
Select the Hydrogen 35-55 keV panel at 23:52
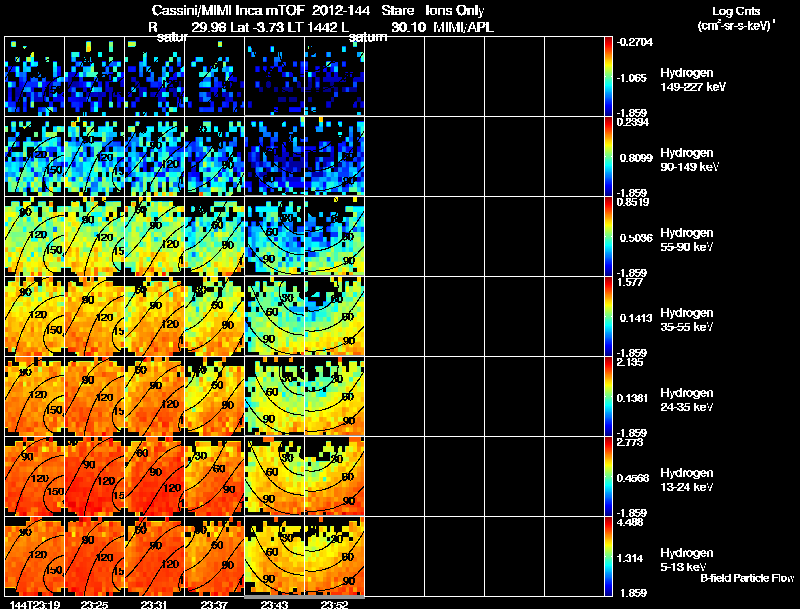(335, 316)
